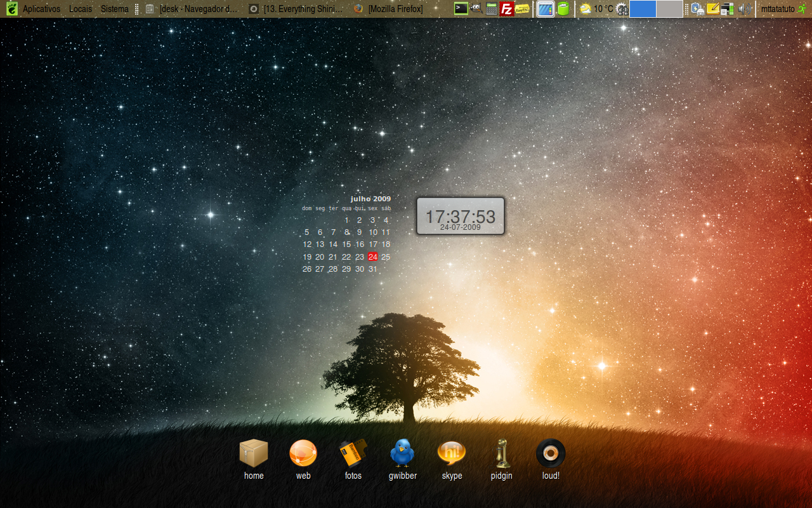Launch skype from the dock
Viewport: 812px width, 508px height.
pos(452,454)
